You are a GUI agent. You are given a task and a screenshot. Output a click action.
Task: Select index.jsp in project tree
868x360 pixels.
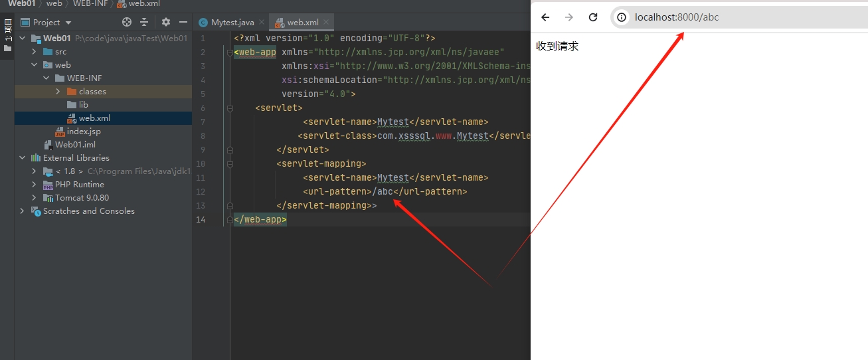[83, 132]
